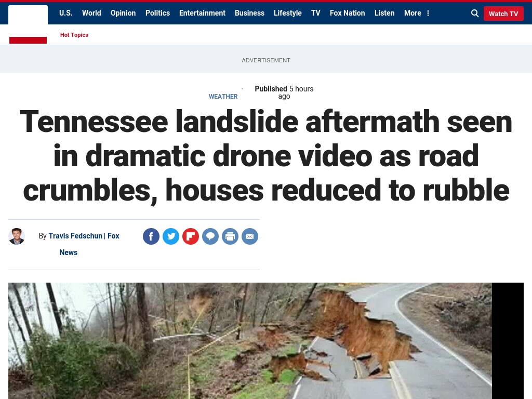The width and height of the screenshot is (532, 399).
Task: Open Fox Nation menu item
Action: pos(348,13)
